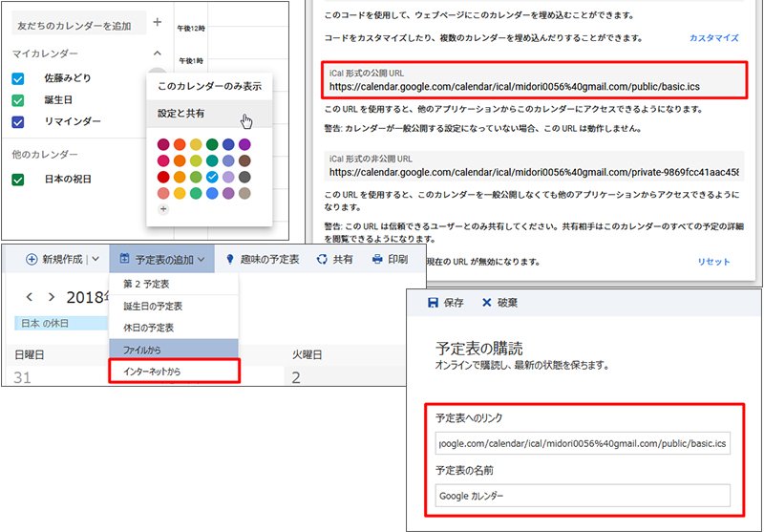This screenshot has width=764, height=532.
Task: Open the 予定表の追加 dropdown
Action: pos(161,259)
